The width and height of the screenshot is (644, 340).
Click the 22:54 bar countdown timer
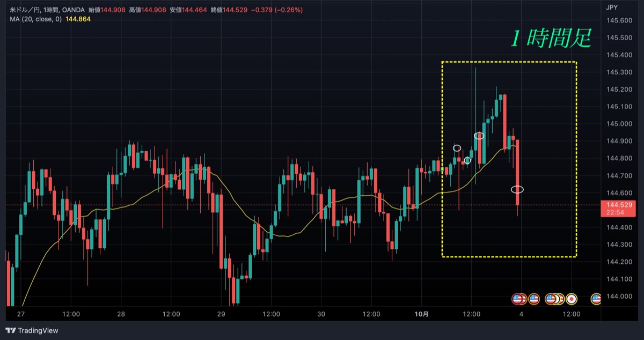[615, 212]
